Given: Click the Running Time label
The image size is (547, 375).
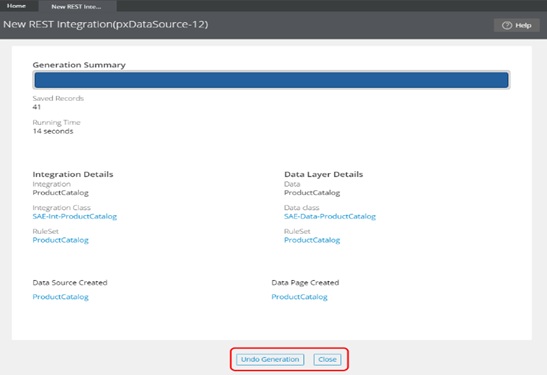Looking at the screenshot, I should click(x=56, y=122).
